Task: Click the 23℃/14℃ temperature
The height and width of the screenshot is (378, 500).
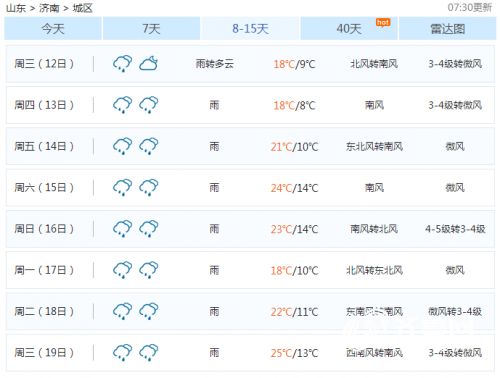Action: pos(294,229)
